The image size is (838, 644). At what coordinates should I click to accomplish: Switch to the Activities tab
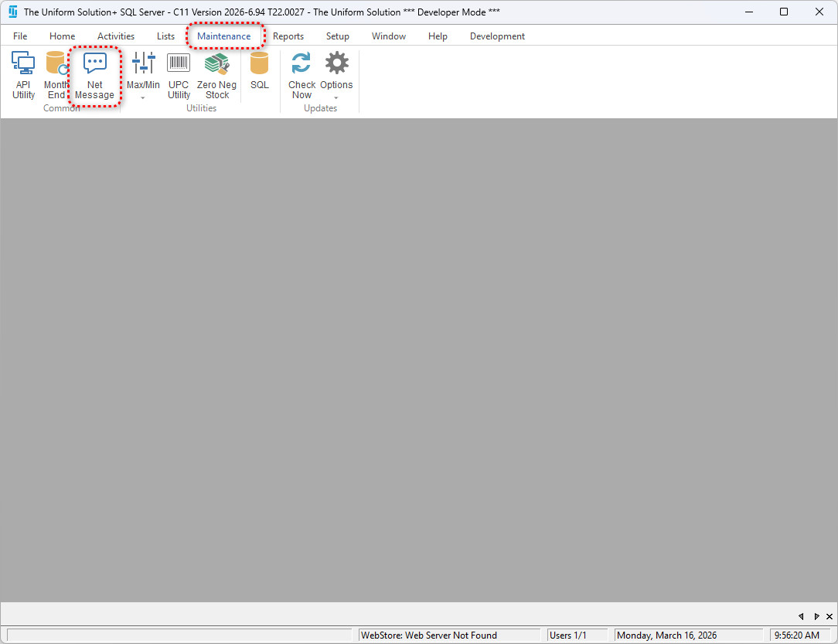[116, 36]
